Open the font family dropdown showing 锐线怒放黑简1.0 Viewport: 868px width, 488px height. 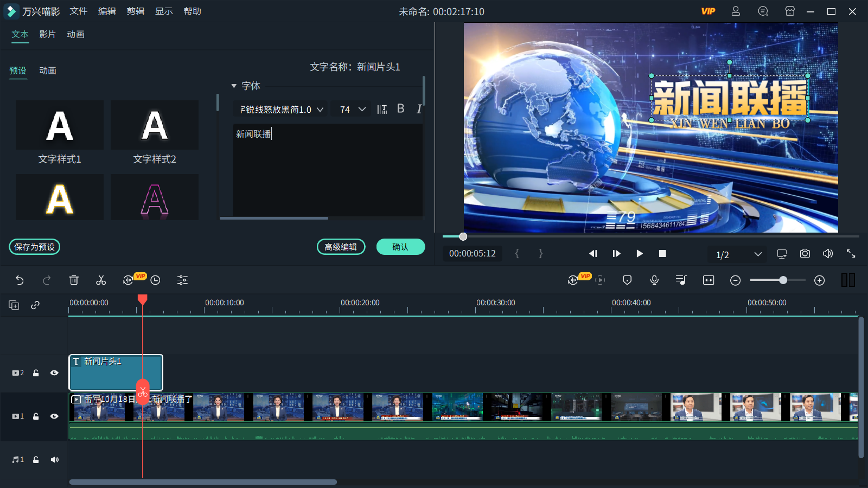point(320,109)
